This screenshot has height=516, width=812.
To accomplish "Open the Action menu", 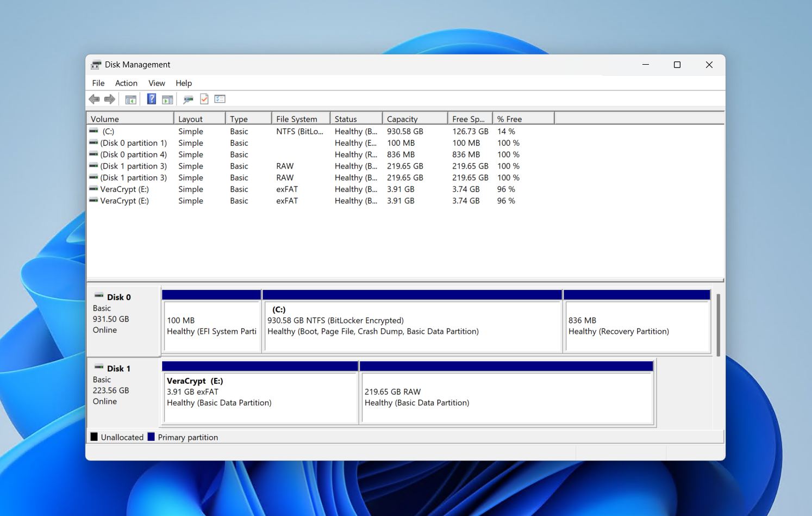I will click(126, 83).
